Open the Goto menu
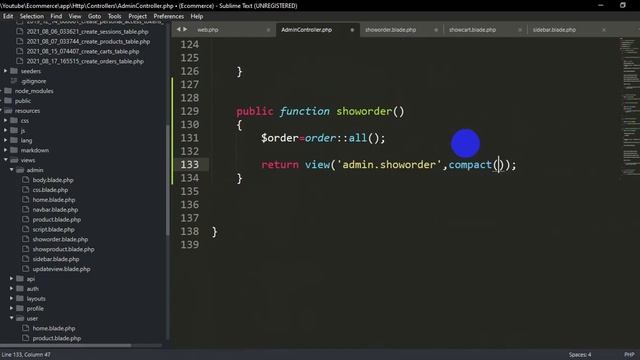640x360 pixels. click(x=94, y=16)
